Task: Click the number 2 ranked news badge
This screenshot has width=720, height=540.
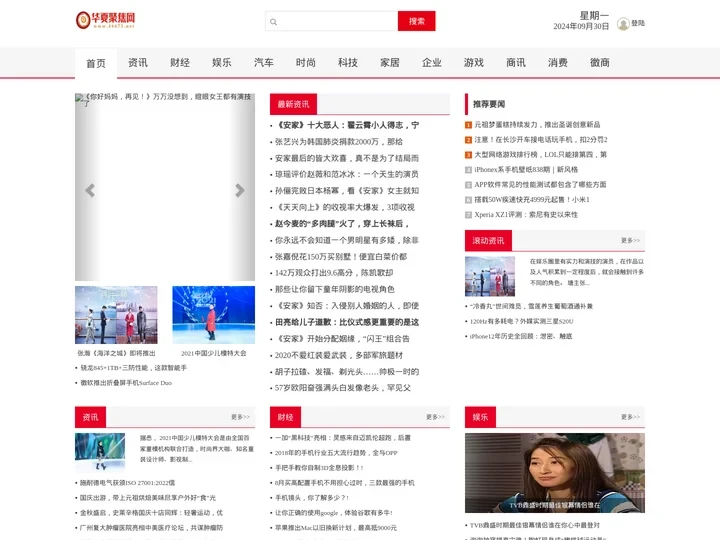Action: tap(468, 140)
